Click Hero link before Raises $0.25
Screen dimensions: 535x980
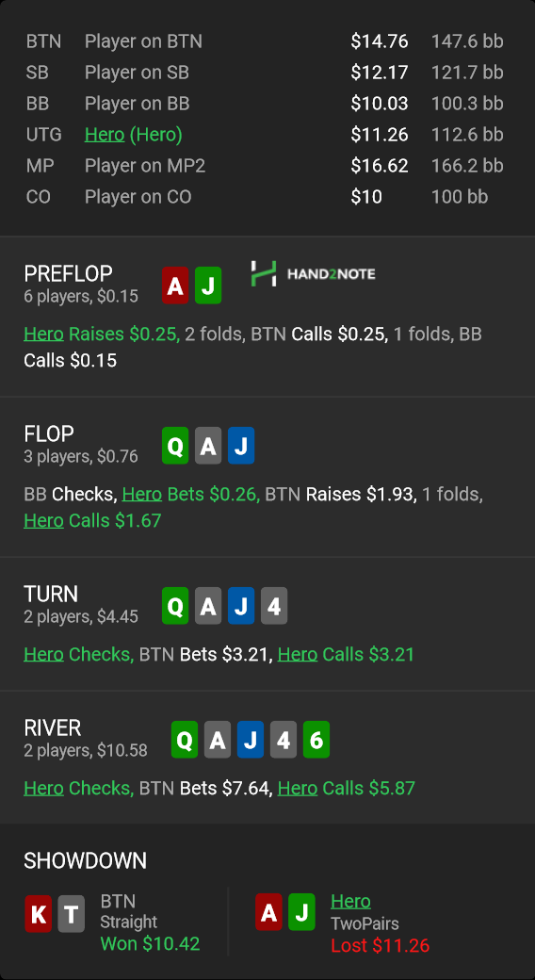point(43,334)
